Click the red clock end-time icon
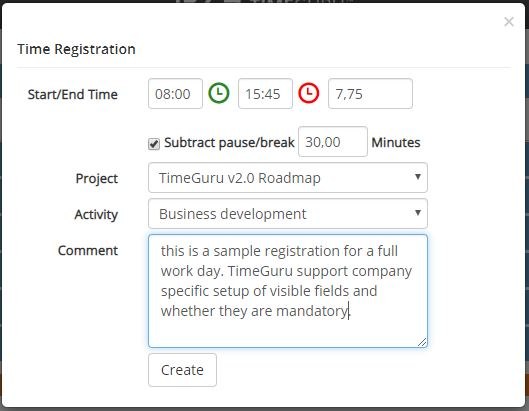 coord(309,93)
